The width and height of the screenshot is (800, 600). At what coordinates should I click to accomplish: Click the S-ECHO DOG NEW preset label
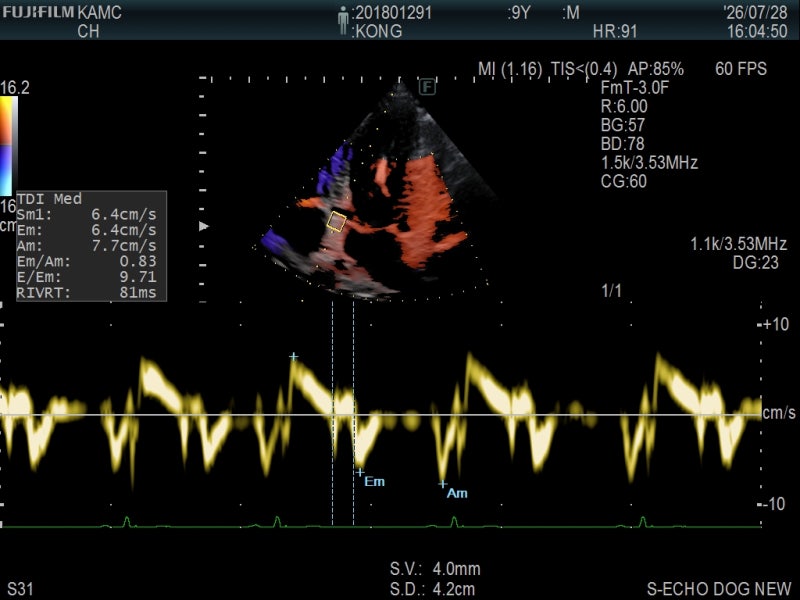[719, 589]
